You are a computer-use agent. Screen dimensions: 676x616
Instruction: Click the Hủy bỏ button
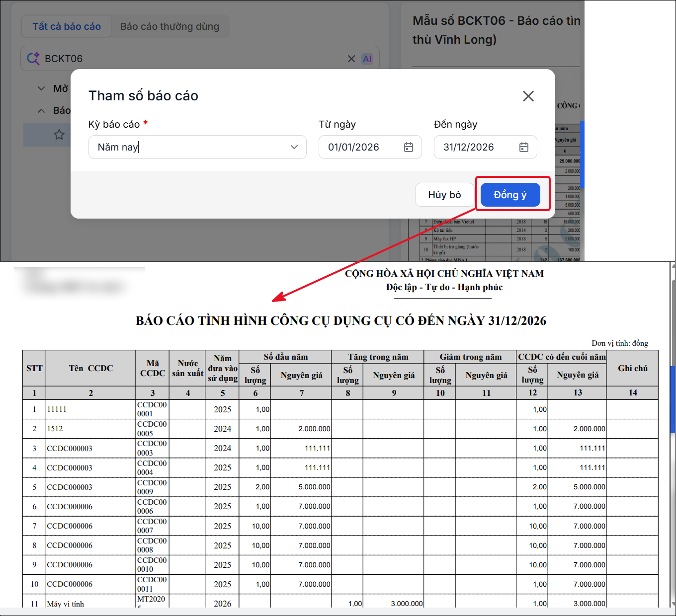[444, 195]
